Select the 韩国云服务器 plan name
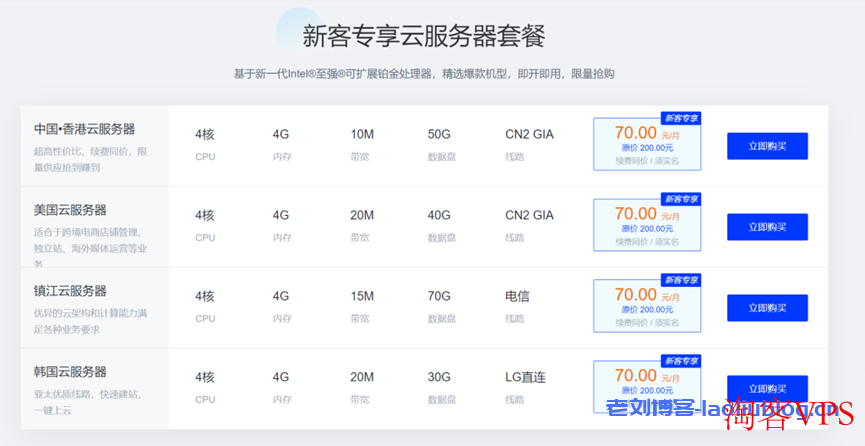 click(70, 372)
